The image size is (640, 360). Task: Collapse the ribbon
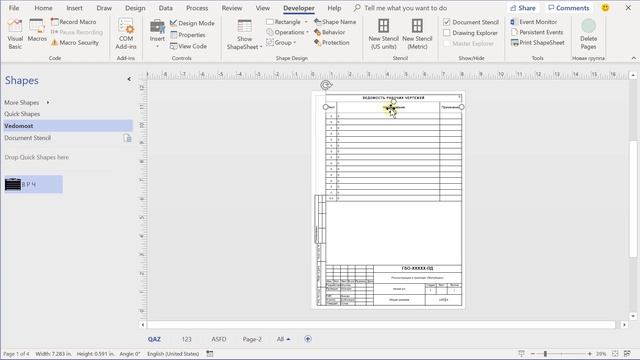633,58
